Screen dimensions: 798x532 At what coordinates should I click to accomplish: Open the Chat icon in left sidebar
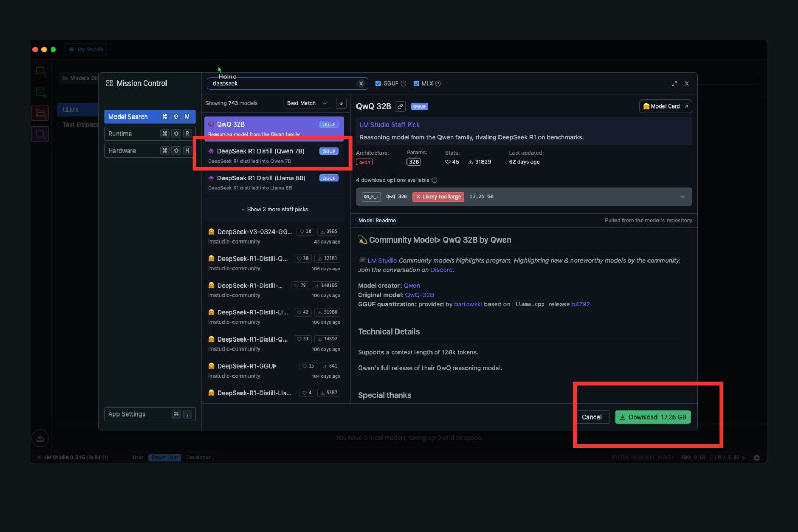pos(40,71)
